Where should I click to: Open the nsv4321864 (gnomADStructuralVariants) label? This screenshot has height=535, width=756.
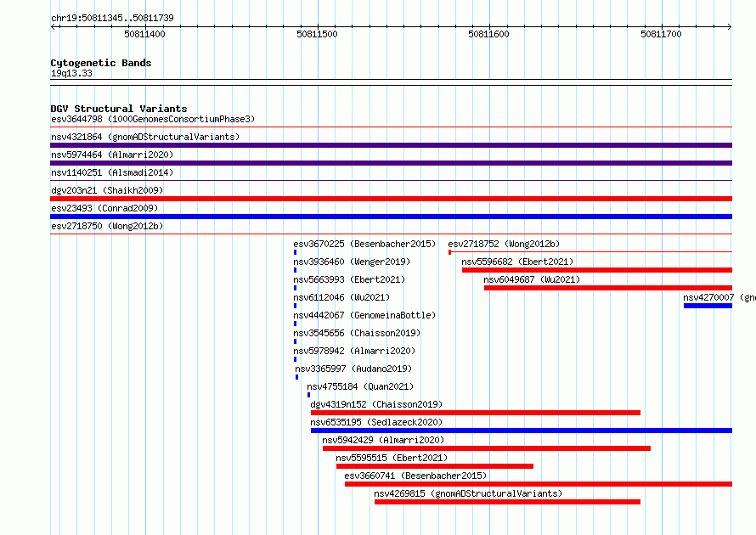click(x=145, y=137)
